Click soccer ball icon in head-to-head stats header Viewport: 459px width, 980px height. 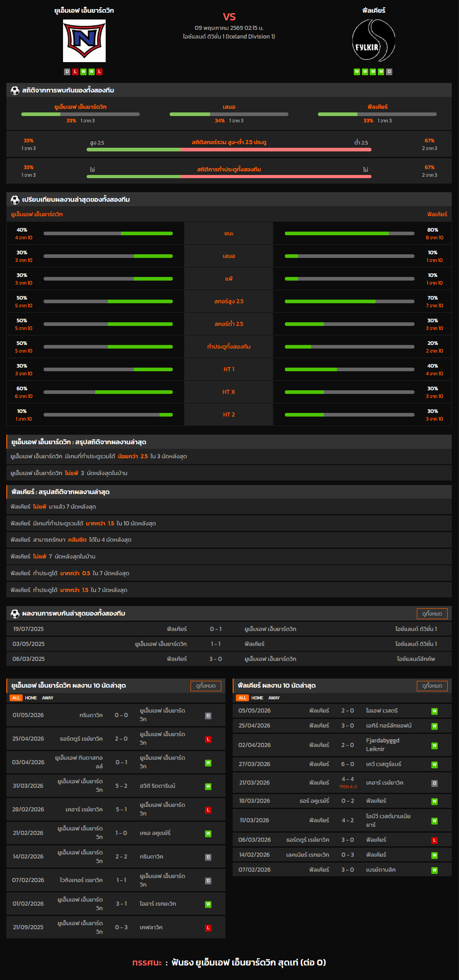click(15, 90)
